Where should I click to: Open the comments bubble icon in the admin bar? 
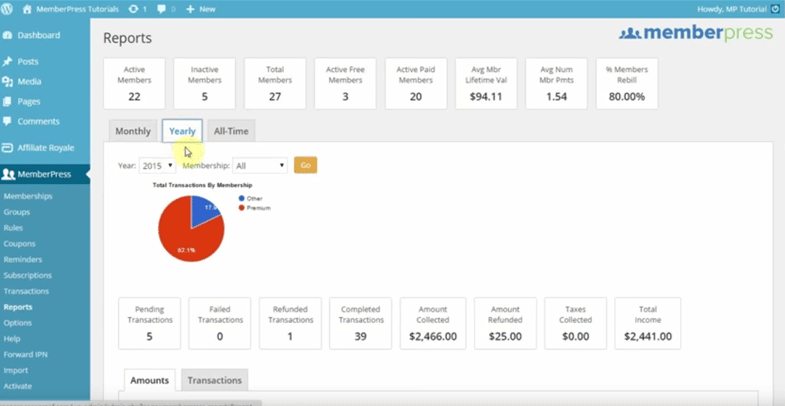click(161, 9)
